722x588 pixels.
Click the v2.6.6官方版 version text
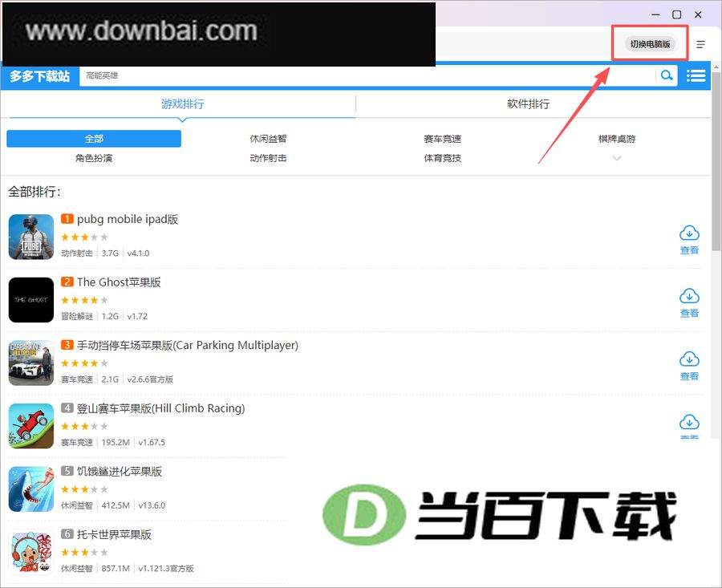point(150,379)
